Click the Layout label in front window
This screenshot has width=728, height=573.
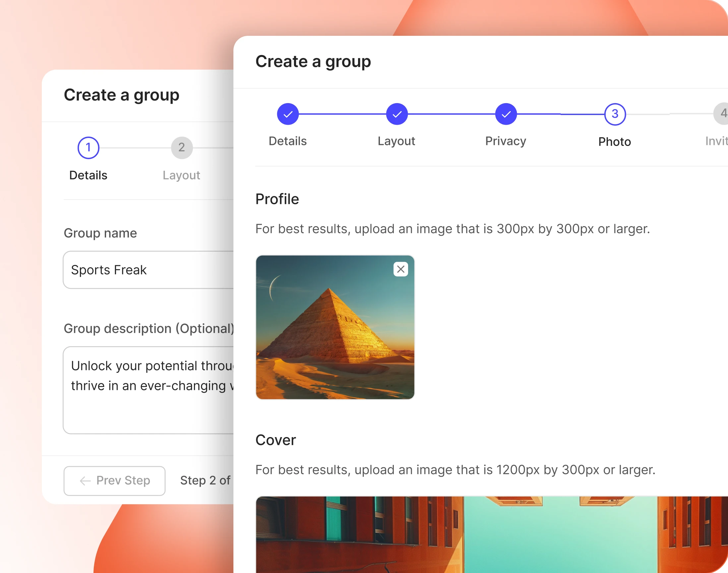[x=396, y=141]
